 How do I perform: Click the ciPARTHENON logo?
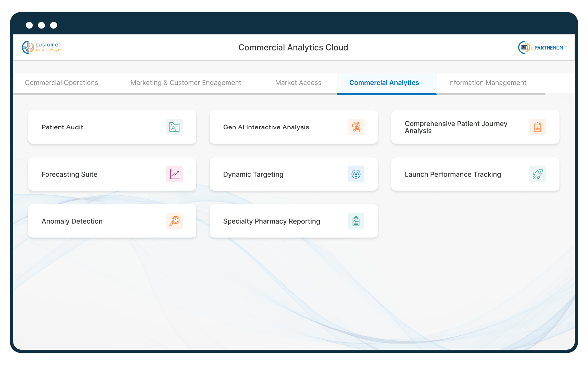pos(542,47)
